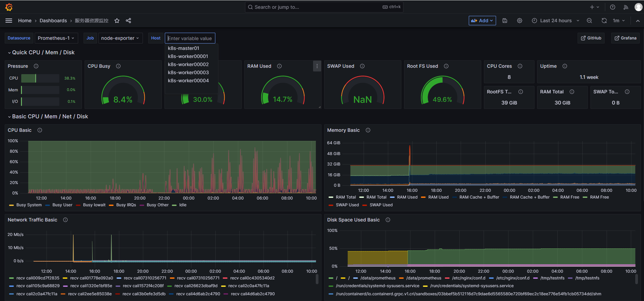Go to Dashboards breadcrumb
Screen dimensions: 644x301
coord(53,21)
